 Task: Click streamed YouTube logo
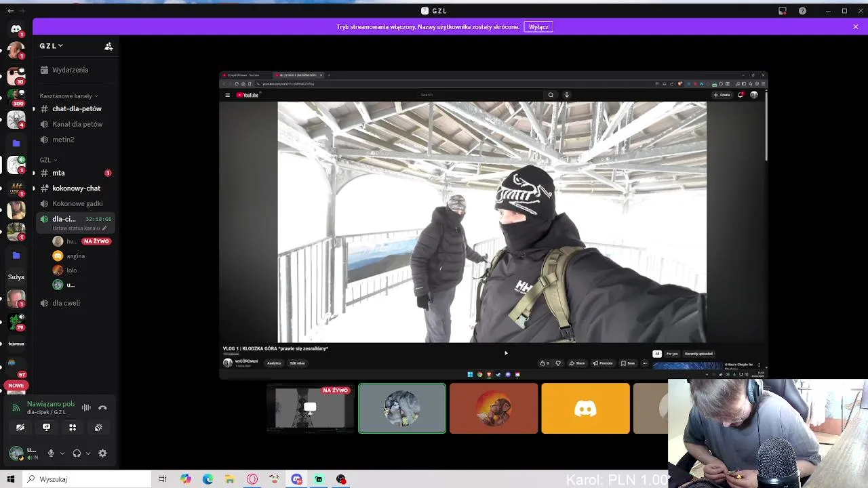coord(248,95)
